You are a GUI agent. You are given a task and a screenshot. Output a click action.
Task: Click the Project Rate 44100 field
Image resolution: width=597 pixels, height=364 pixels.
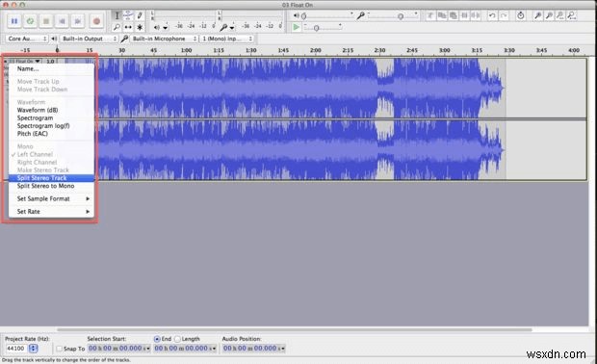[16, 349]
